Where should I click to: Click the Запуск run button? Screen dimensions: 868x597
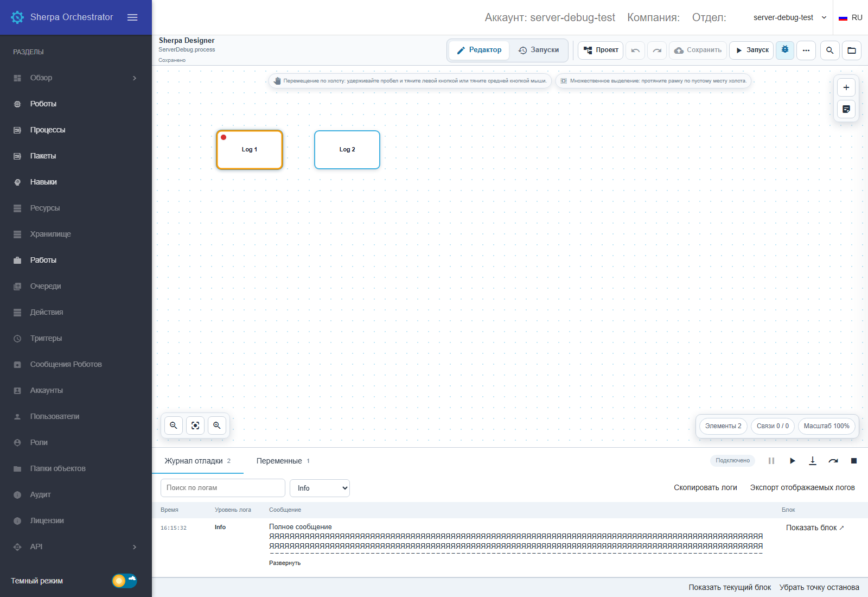[x=751, y=50]
